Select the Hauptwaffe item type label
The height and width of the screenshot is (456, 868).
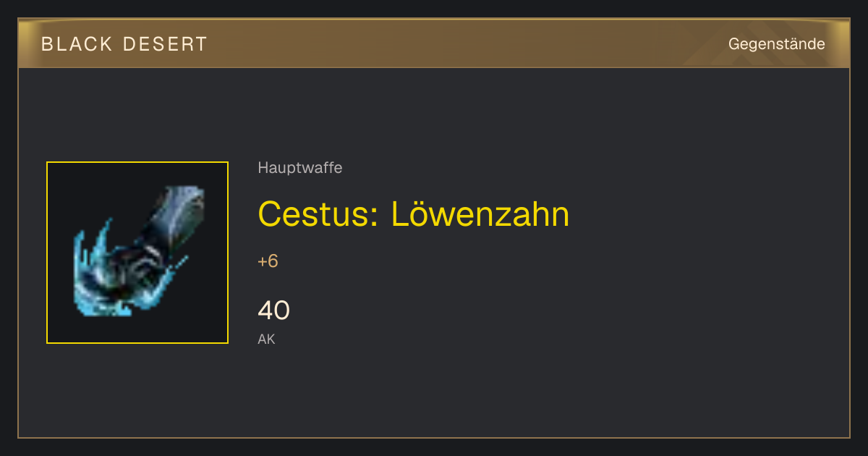(x=300, y=168)
